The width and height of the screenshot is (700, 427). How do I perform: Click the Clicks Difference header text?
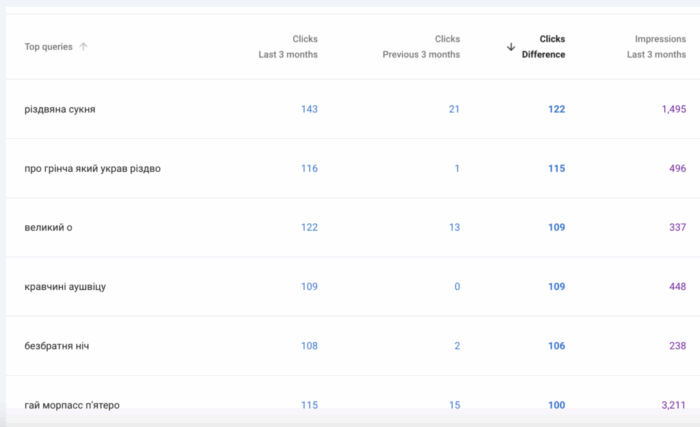click(x=545, y=47)
